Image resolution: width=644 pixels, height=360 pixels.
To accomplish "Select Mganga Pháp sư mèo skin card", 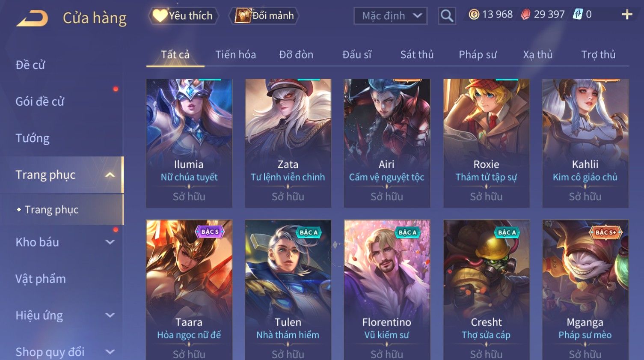I will (x=585, y=290).
